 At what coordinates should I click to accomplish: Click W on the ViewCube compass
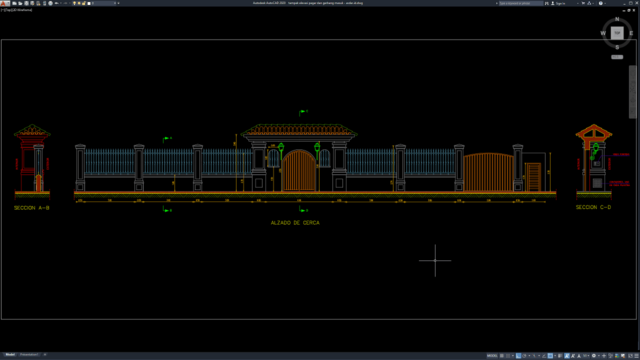(603, 33)
